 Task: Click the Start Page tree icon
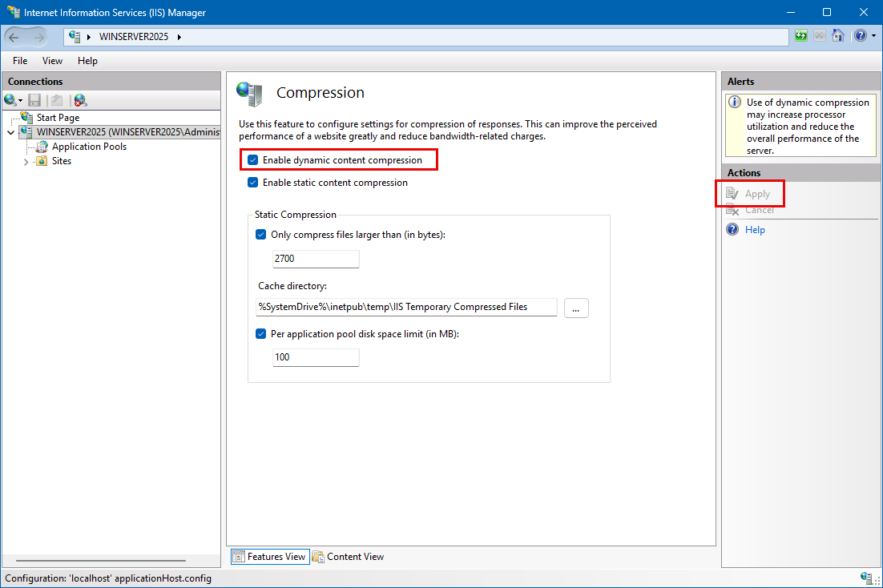(27, 118)
